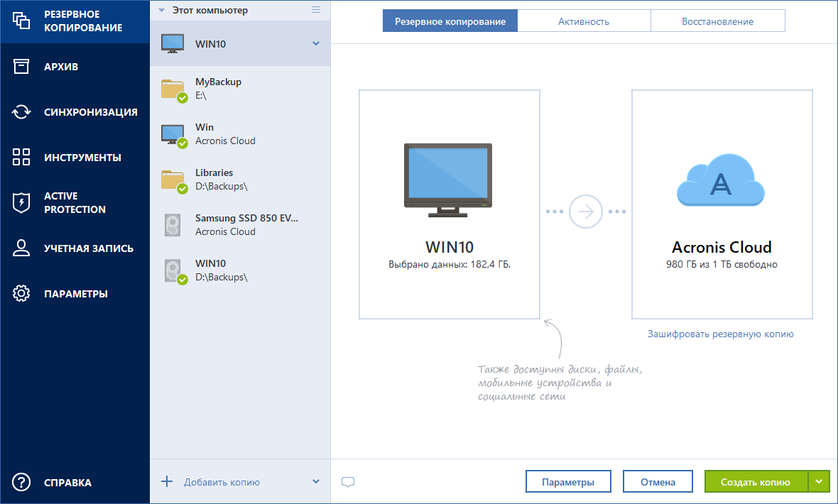Open dropdown arrow beside 'Создать копию'
Viewport: 838px width, 504px height.
coord(819,481)
